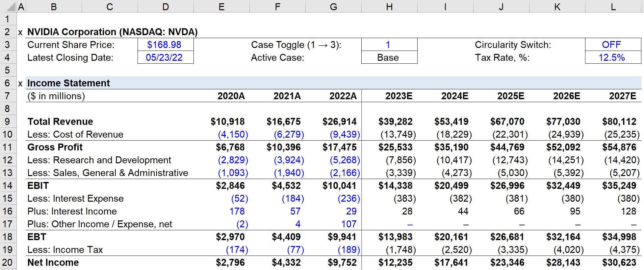Click 2025E Gross Profit $44,769

[x=507, y=147]
